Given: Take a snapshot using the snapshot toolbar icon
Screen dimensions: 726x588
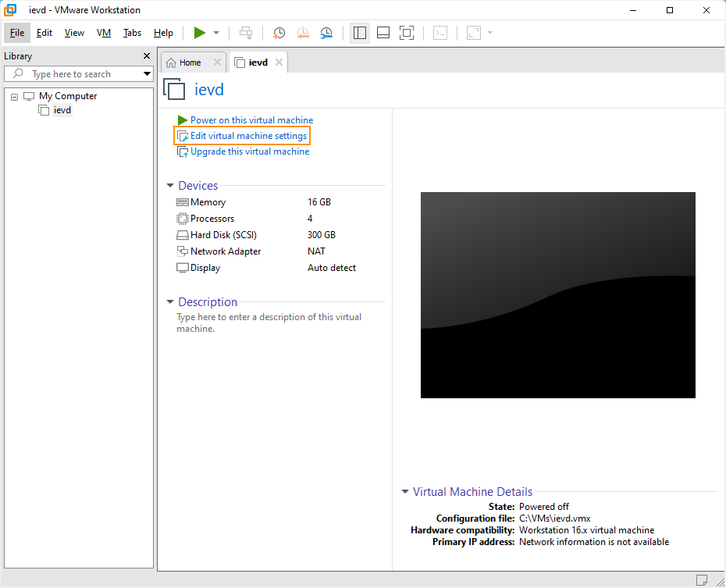Looking at the screenshot, I should click(279, 33).
